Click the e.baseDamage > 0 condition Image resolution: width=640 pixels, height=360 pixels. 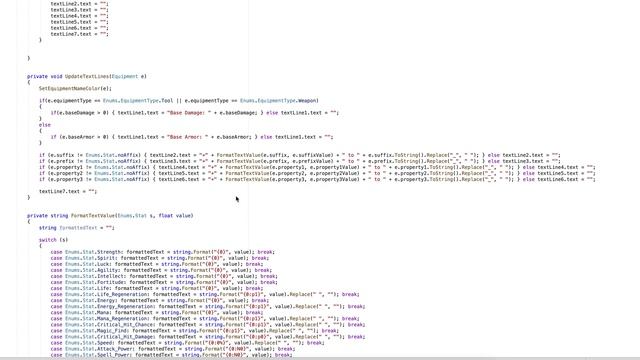pos(80,113)
